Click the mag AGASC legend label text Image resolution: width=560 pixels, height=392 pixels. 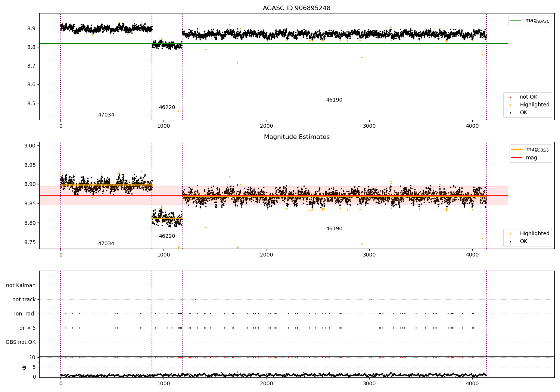pos(537,21)
